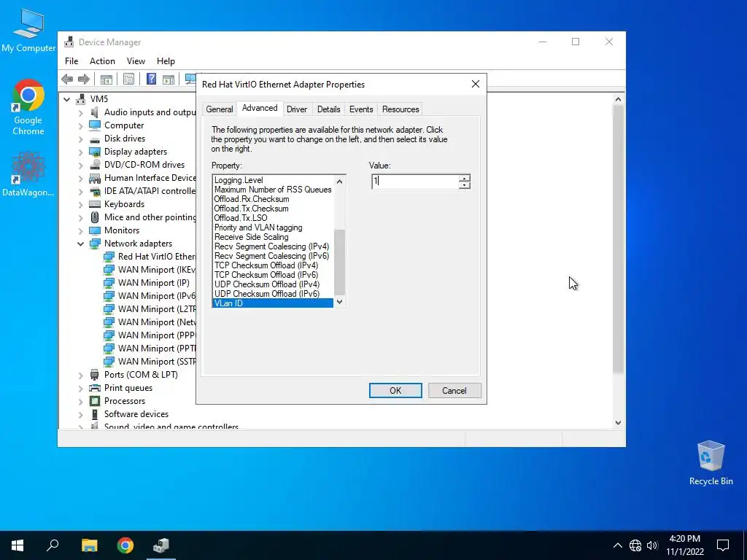This screenshot has width=747, height=560.
Task: Expand Audio inputs and outputs node
Action: coord(80,113)
